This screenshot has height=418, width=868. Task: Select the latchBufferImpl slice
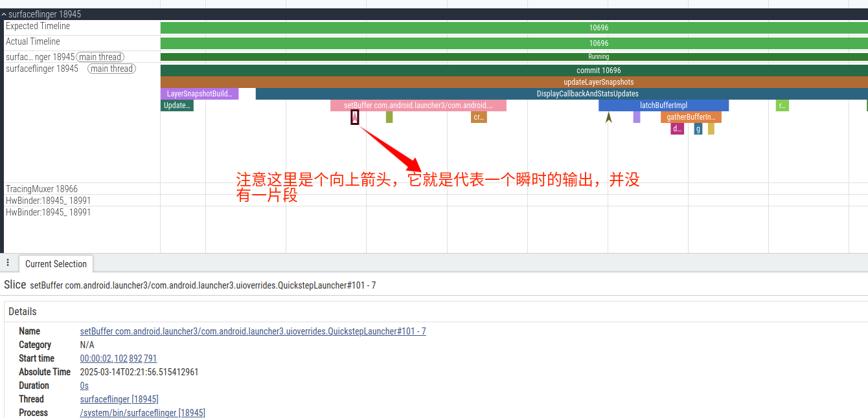663,105
